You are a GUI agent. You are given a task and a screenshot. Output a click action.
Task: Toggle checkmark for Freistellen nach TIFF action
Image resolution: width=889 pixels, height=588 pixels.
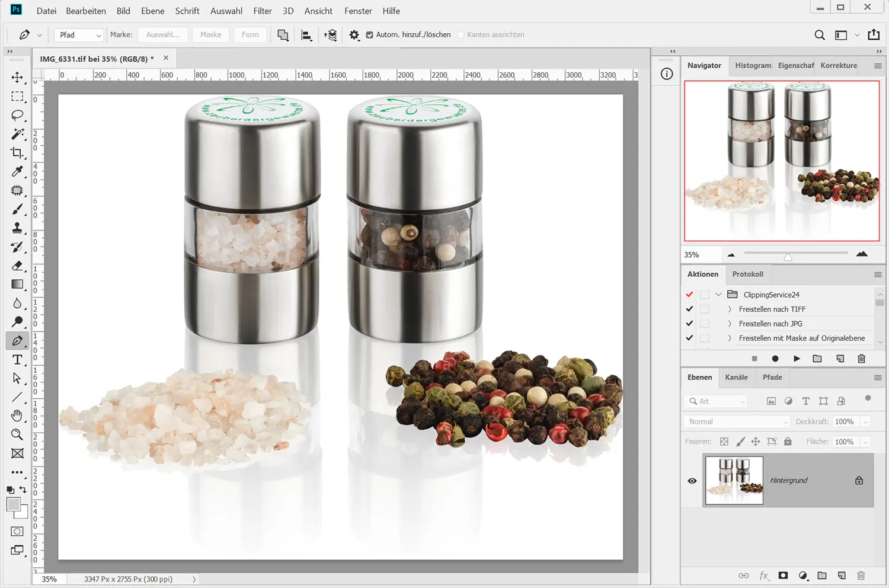pyautogui.click(x=689, y=309)
